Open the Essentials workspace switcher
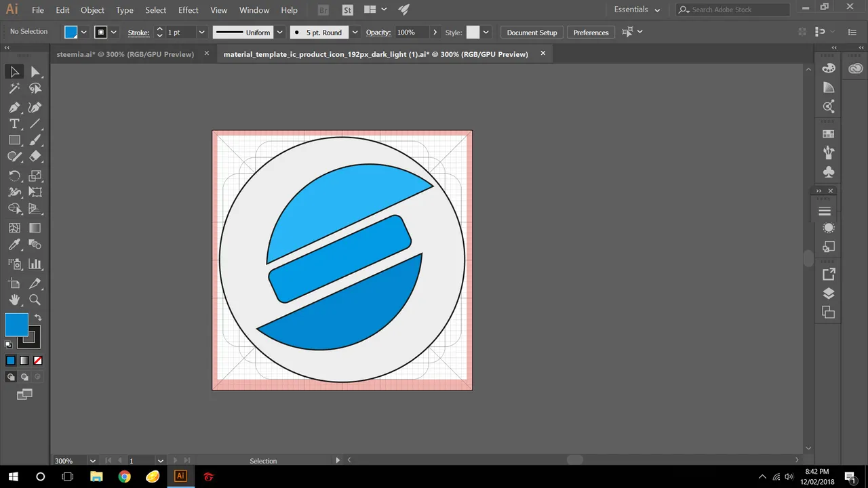This screenshot has height=488, width=868. [x=637, y=9]
